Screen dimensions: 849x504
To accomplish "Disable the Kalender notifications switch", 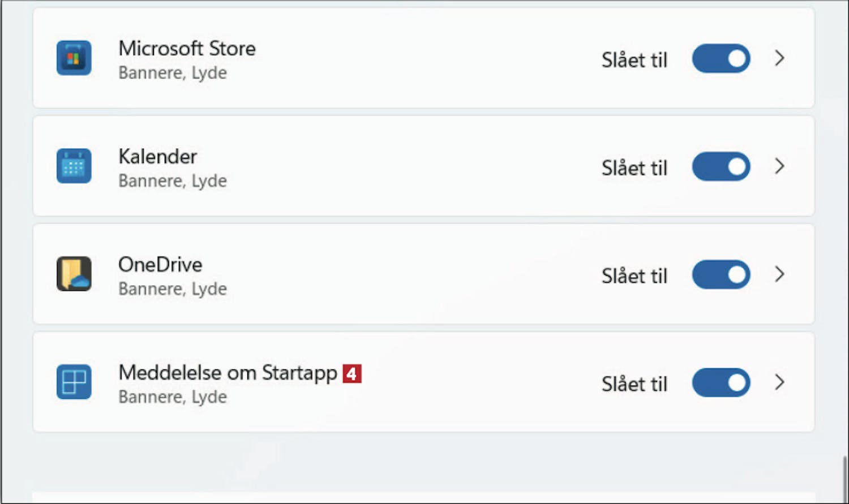I will click(x=721, y=166).
